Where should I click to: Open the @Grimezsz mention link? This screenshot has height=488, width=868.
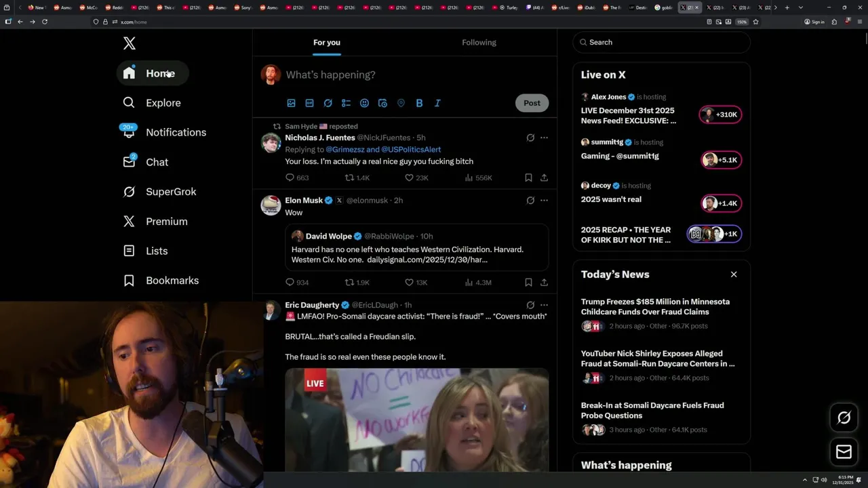point(344,149)
